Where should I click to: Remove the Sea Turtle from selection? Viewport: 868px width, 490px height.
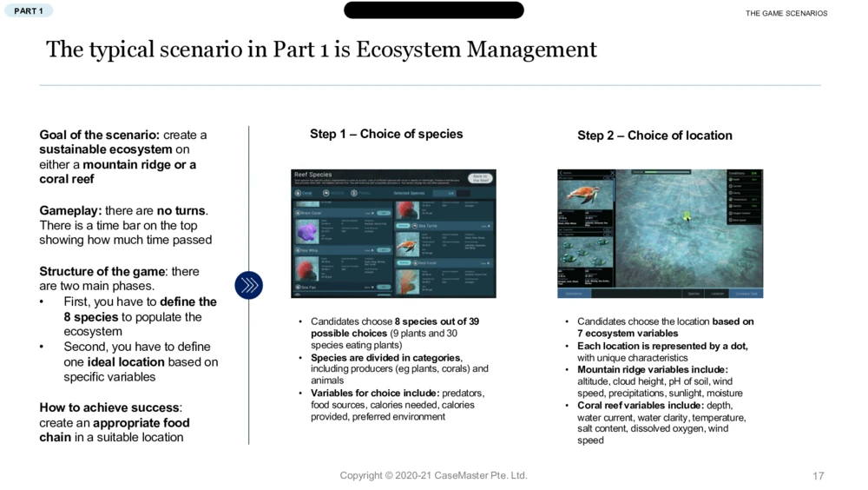403,226
